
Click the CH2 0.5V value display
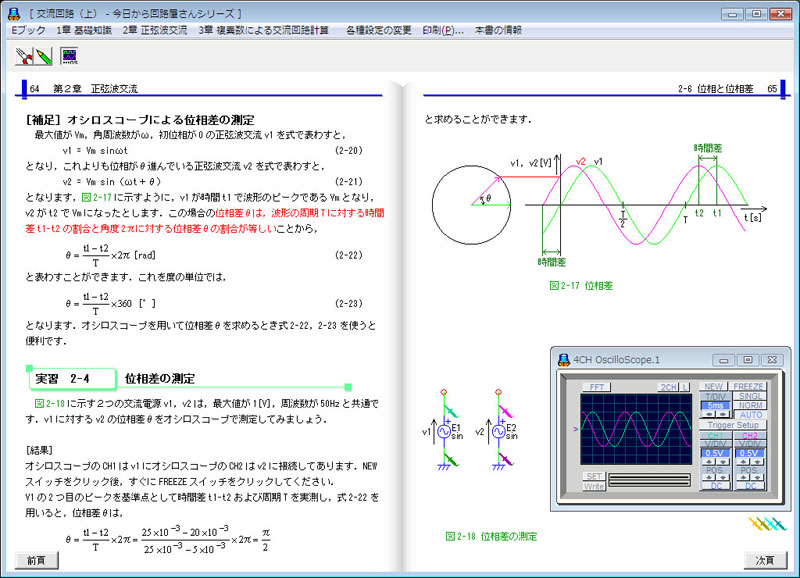click(x=749, y=453)
